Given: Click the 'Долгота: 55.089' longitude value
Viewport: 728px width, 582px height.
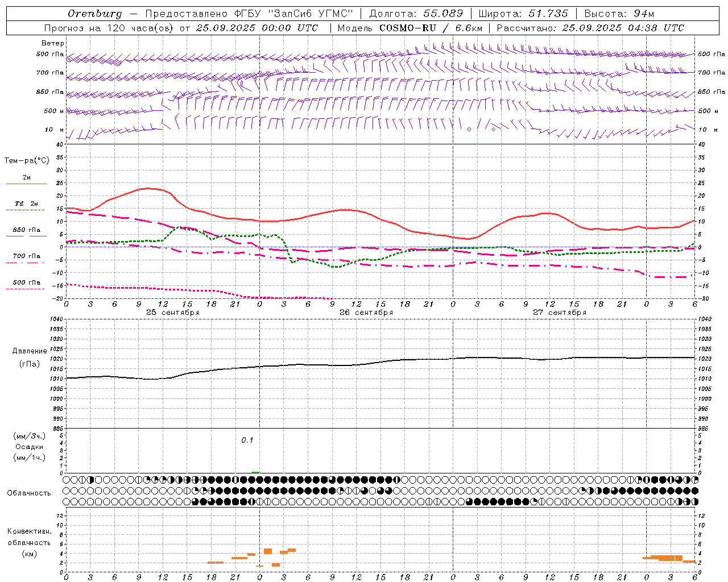Looking at the screenshot, I should point(416,14).
